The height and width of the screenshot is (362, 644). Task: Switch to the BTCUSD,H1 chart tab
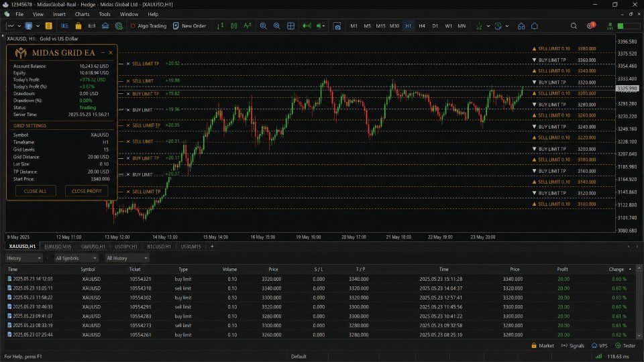click(158, 247)
